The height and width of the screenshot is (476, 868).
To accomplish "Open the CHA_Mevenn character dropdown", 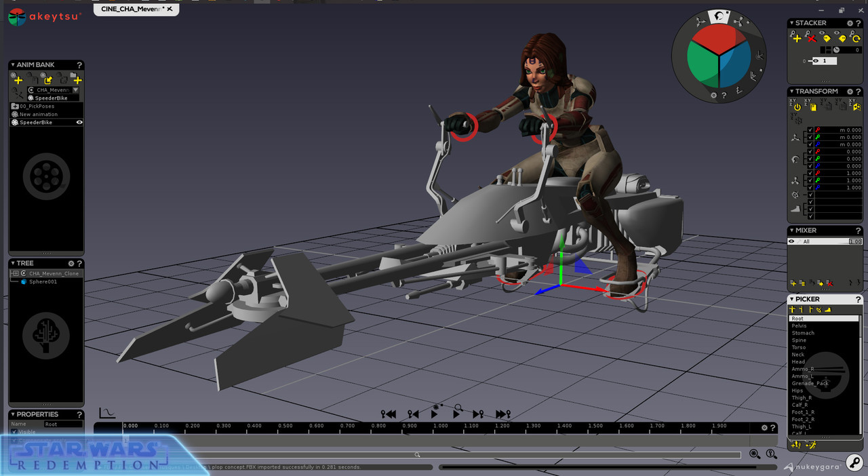I will point(75,90).
